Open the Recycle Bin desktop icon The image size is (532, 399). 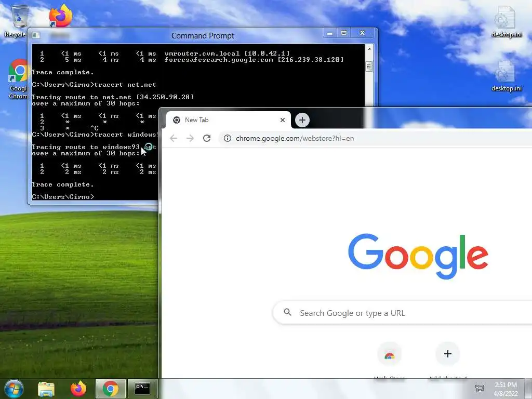(19, 20)
